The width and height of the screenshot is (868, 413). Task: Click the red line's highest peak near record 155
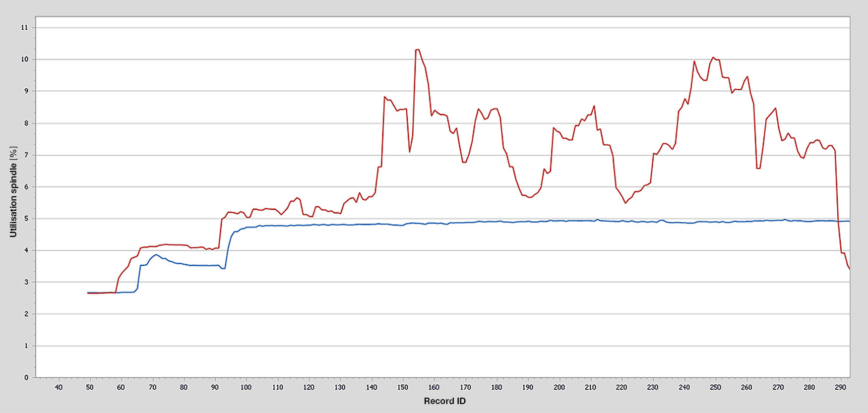(417, 50)
